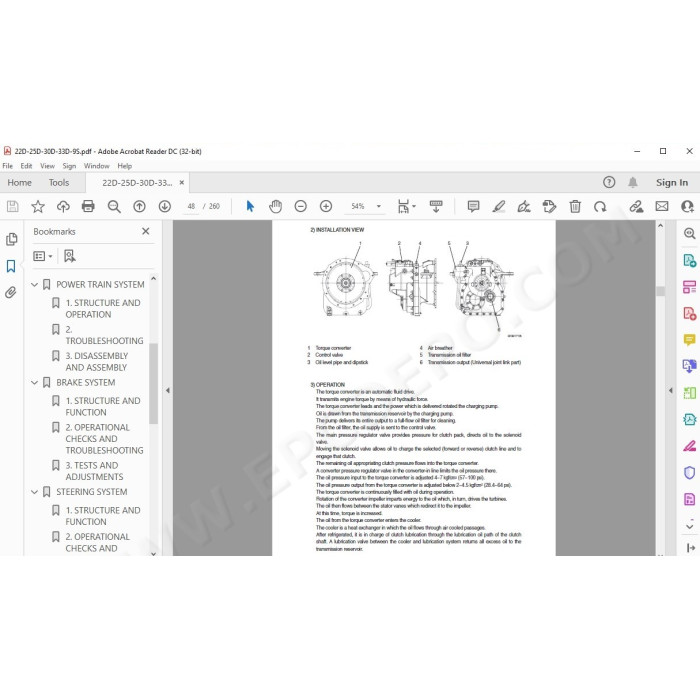Open the find text magnifier
Image resolution: width=700 pixels, height=700 pixels.
[114, 206]
